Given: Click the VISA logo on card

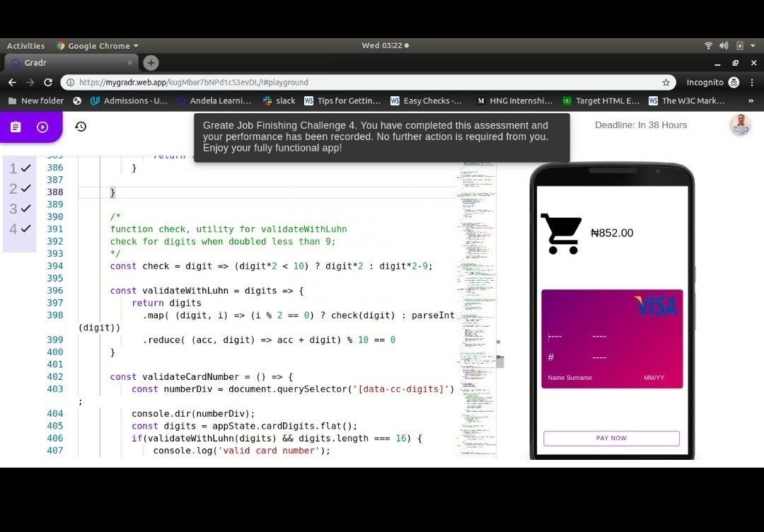Looking at the screenshot, I should (x=655, y=306).
